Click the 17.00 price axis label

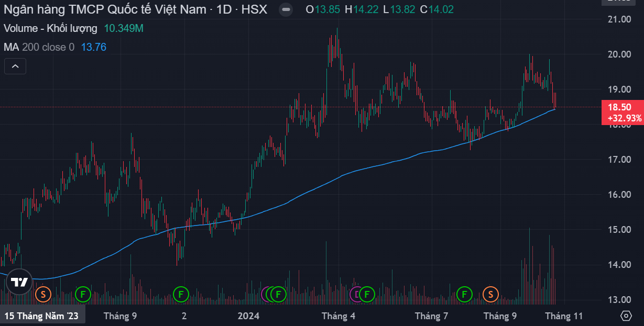point(618,160)
